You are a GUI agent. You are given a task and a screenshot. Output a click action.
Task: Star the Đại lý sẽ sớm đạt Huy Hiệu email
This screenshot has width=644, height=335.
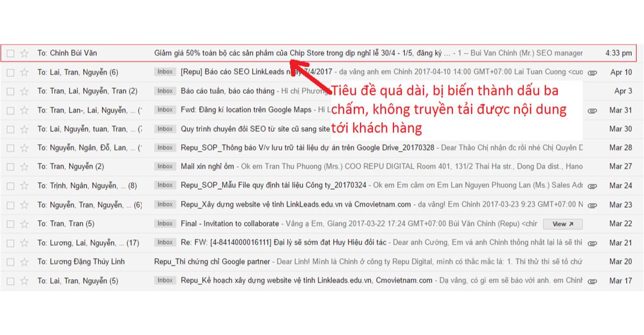point(24,243)
